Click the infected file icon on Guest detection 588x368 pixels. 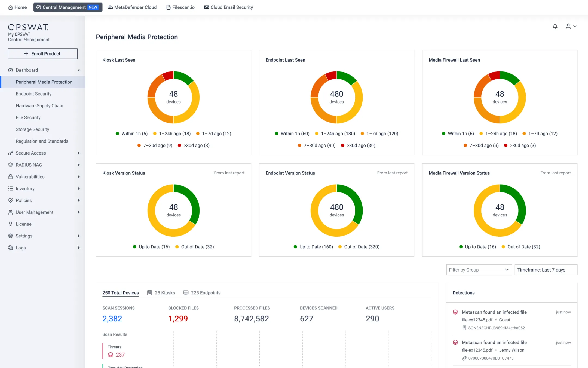pos(455,312)
